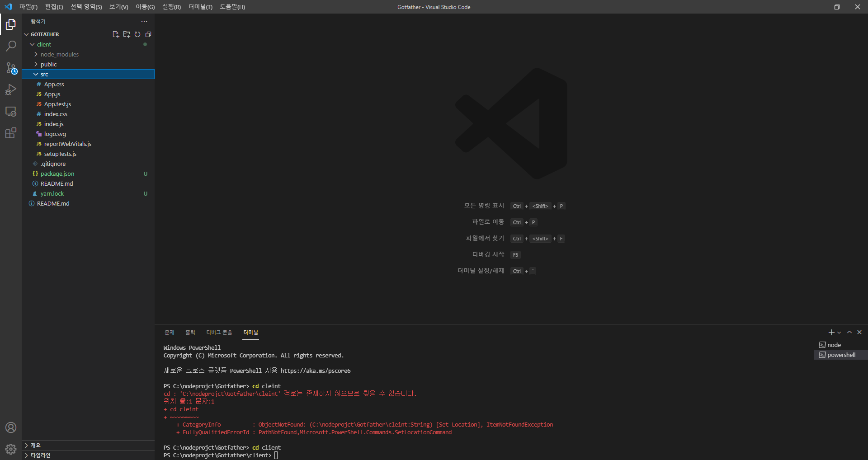Image resolution: width=868 pixels, height=460 pixels.
Task: Click the https://aka.ms/pscore6 link
Action: (316, 371)
